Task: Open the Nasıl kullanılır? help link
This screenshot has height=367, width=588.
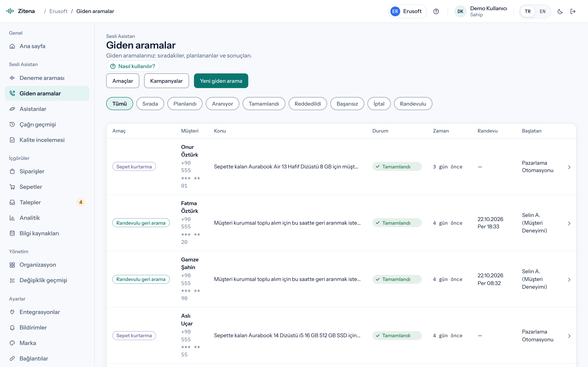Action: click(x=133, y=66)
